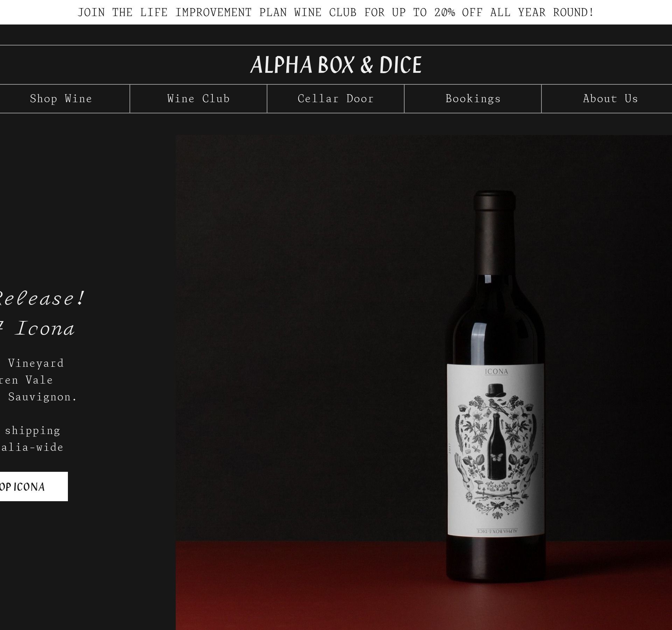Screen dimensions: 672x630
Task: Go to the Wine Club page
Action: pyautogui.click(x=198, y=99)
